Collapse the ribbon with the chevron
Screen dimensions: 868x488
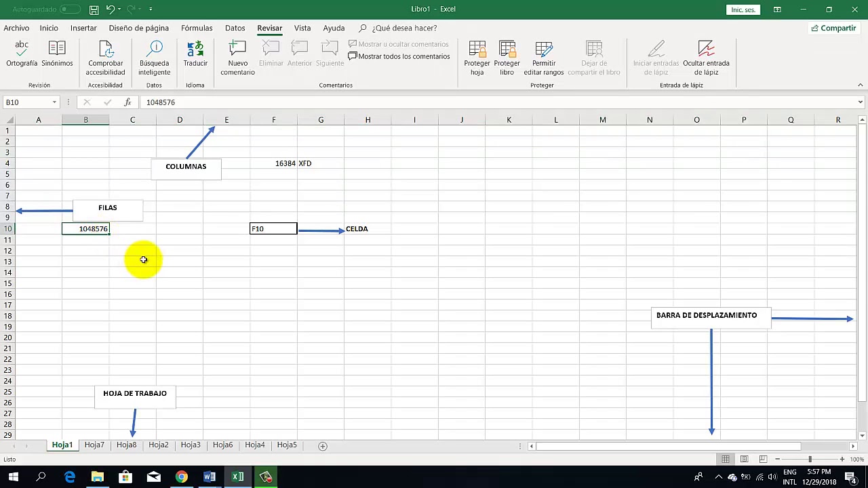coord(860,85)
